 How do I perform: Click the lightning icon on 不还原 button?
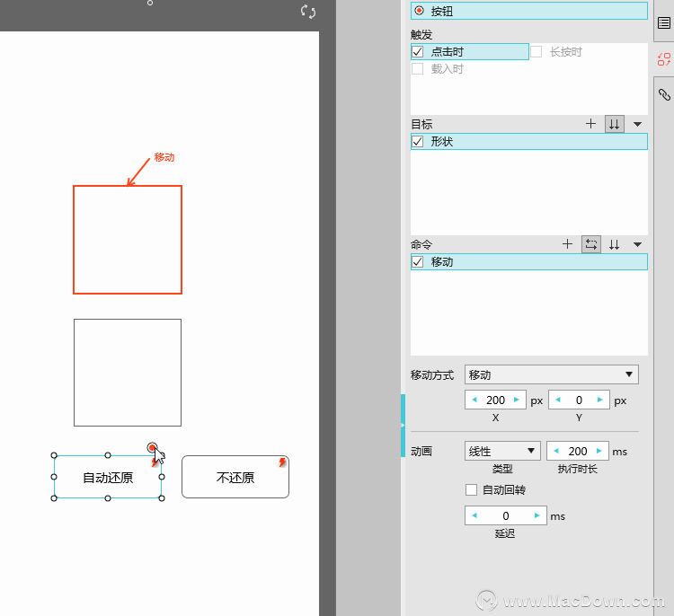tap(282, 462)
